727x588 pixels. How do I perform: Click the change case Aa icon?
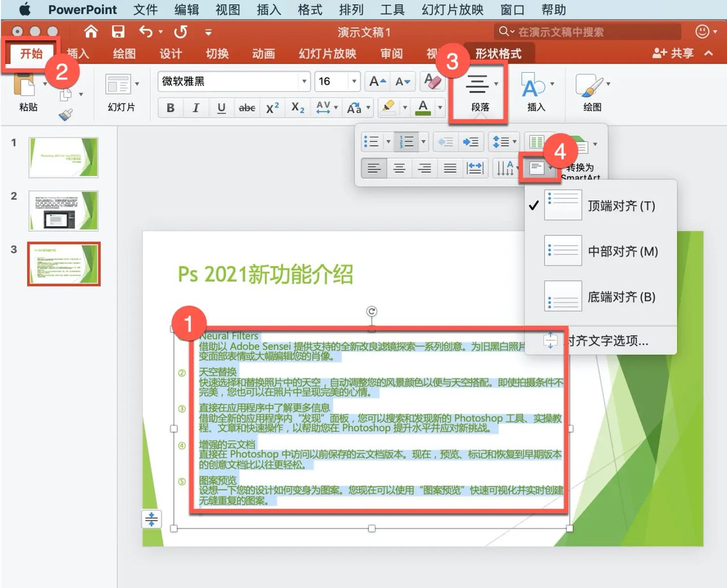pyautogui.click(x=354, y=108)
